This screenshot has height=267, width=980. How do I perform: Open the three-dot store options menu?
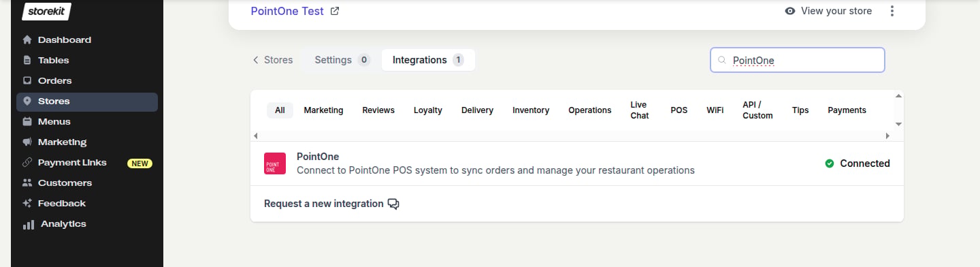click(892, 11)
